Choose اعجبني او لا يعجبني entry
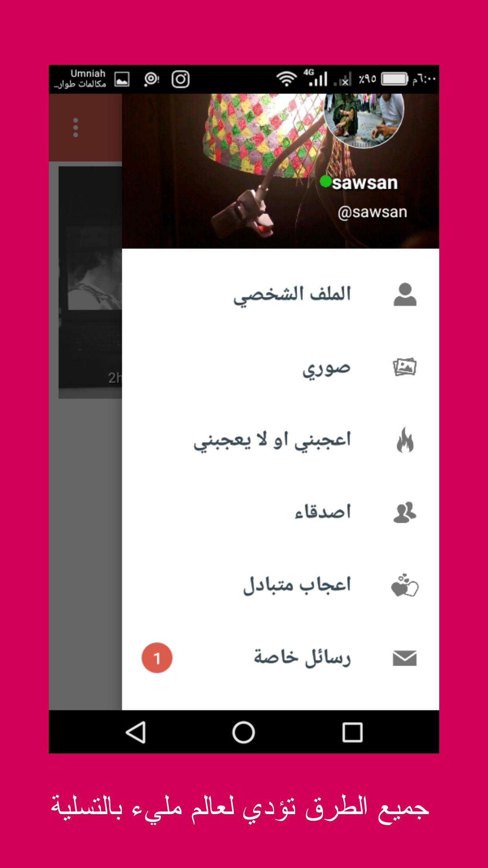Viewport: 488px width, 868px height. pyautogui.click(x=281, y=440)
